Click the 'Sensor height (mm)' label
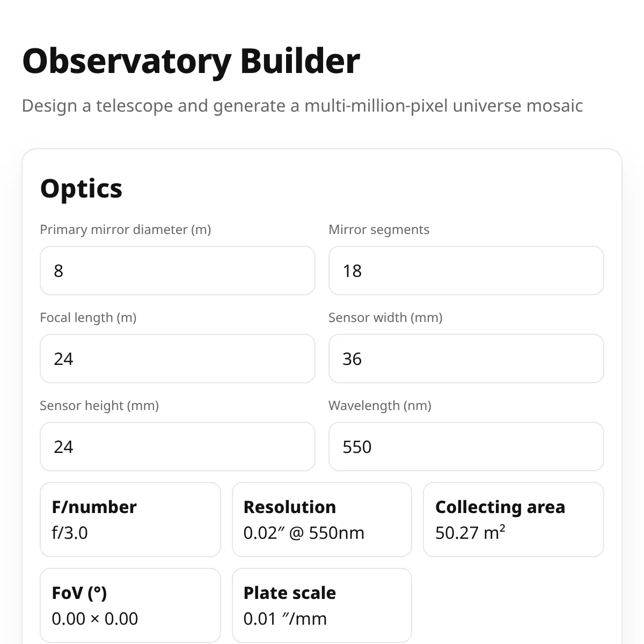644x644 pixels. coord(99,406)
